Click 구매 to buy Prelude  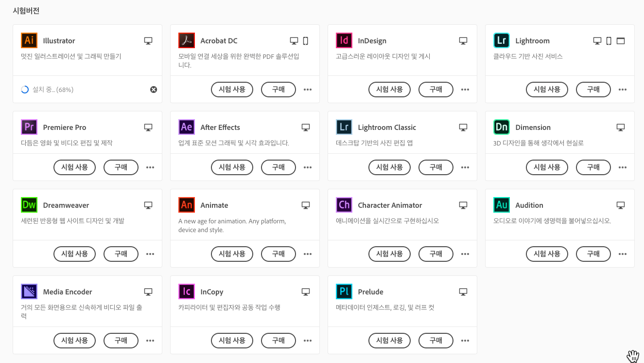(436, 341)
